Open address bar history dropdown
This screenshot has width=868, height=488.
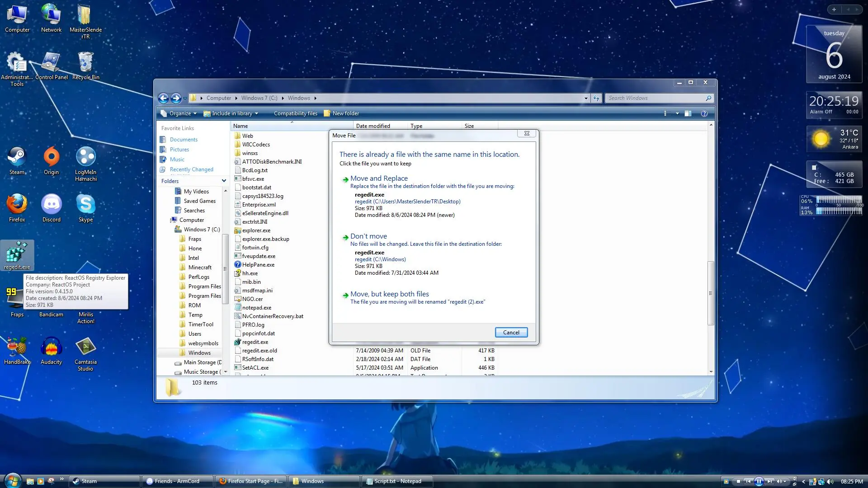point(586,99)
